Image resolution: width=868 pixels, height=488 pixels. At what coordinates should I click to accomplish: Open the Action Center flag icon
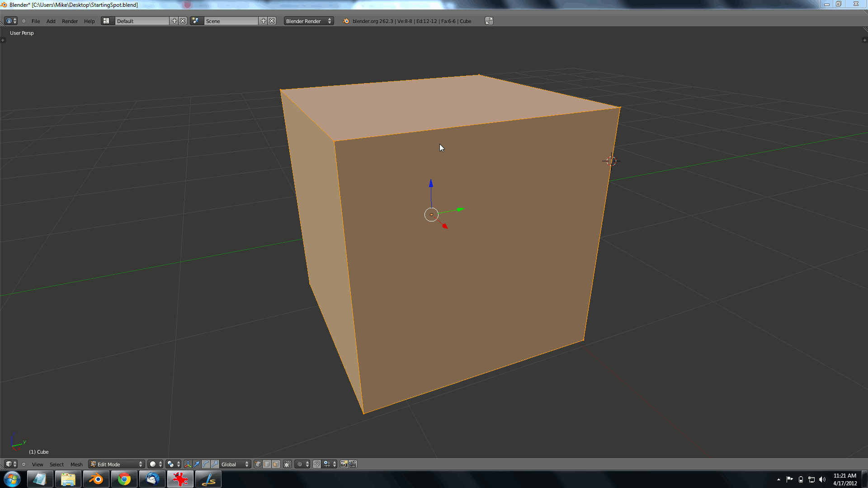pos(789,479)
